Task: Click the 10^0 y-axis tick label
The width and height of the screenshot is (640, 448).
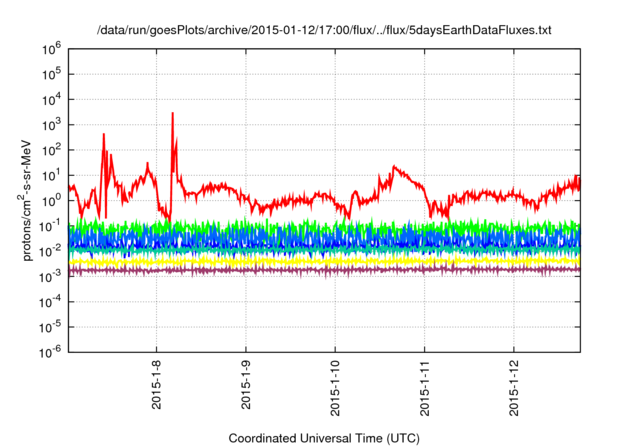Action: click(x=51, y=201)
